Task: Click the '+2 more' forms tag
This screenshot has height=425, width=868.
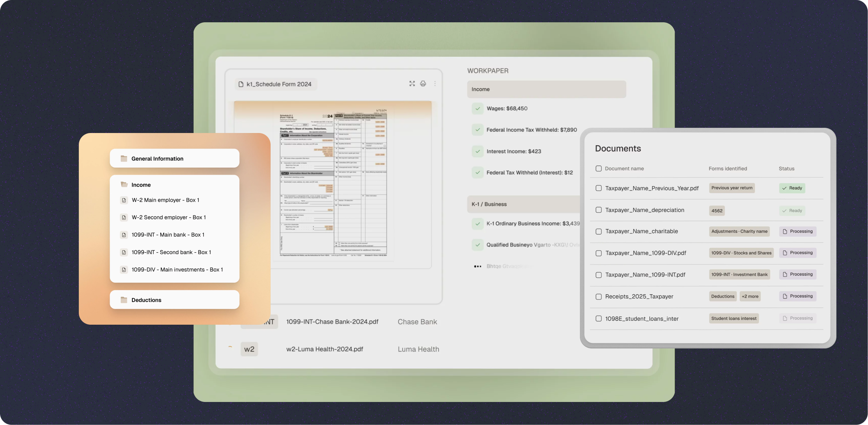Action: [750, 296]
